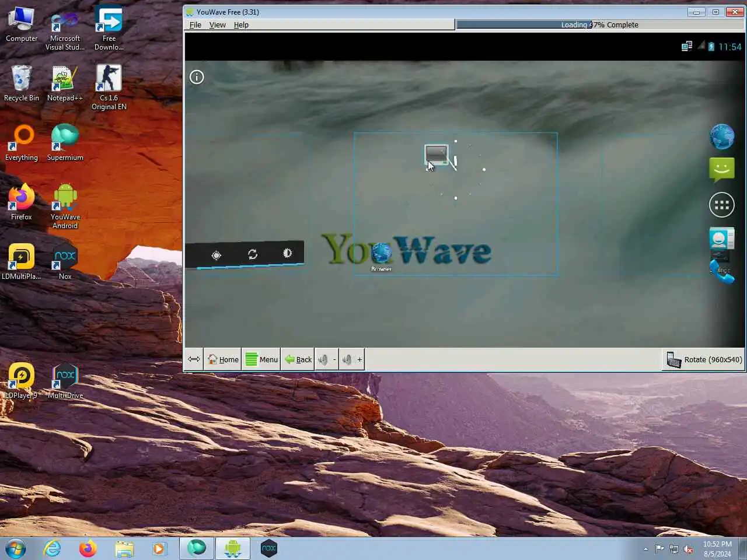Close the YouWave Free window

[x=735, y=12]
